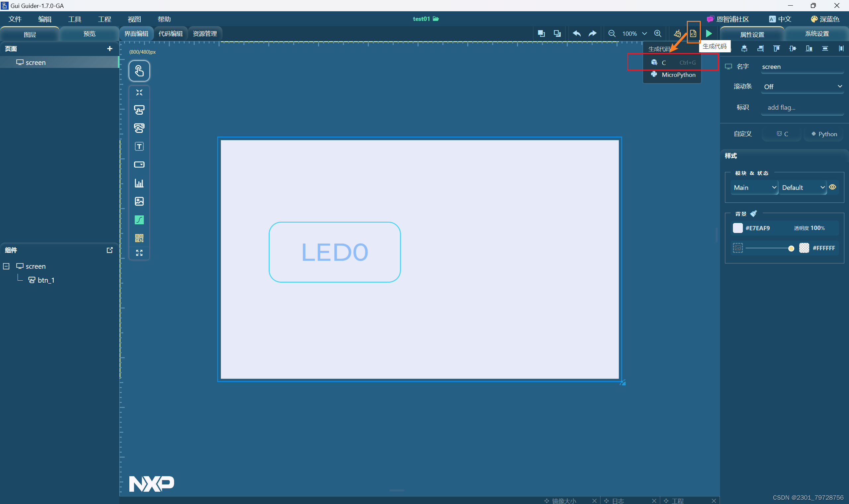Screen dimensions: 849x504
Task: Run the project in the simulator
Action: click(x=709, y=33)
